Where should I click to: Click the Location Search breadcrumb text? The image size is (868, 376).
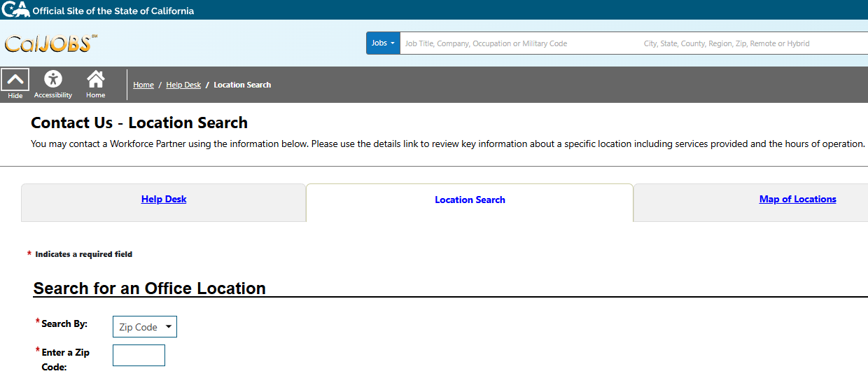coord(242,85)
